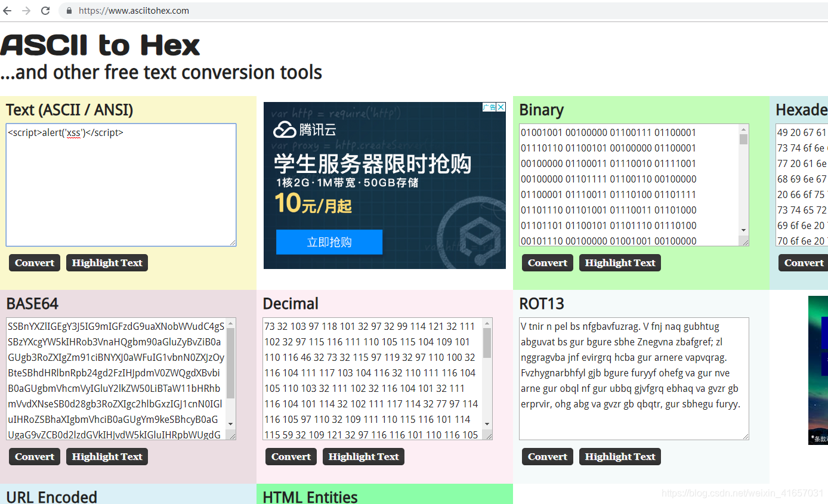The height and width of the screenshot is (504, 828).
Task: Convert the Decimal section
Action: [291, 457]
